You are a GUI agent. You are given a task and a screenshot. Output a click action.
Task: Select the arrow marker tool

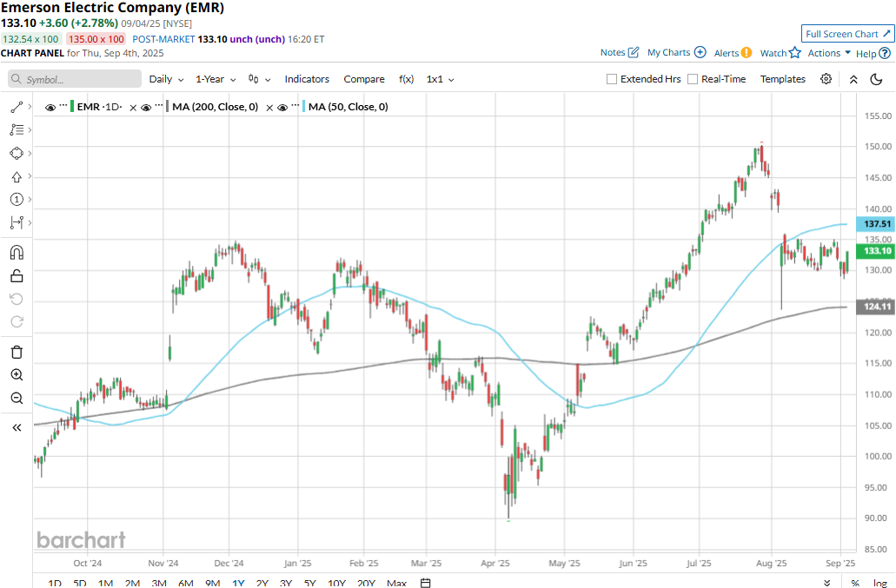tap(17, 176)
